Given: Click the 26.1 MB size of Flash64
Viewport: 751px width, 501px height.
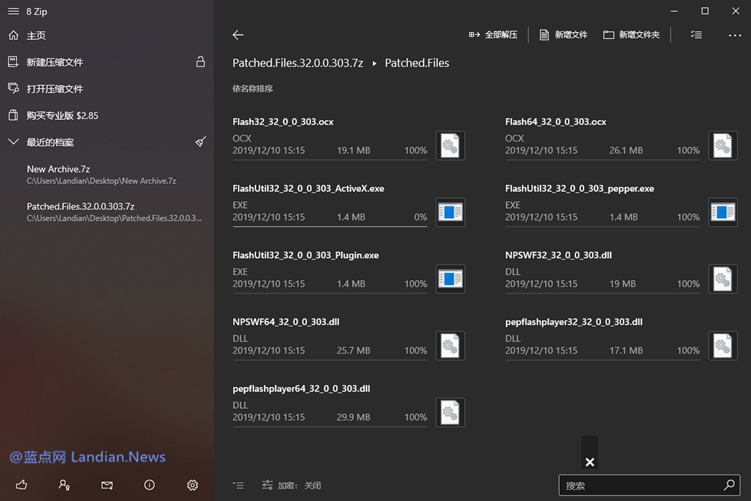Looking at the screenshot, I should click(626, 150).
